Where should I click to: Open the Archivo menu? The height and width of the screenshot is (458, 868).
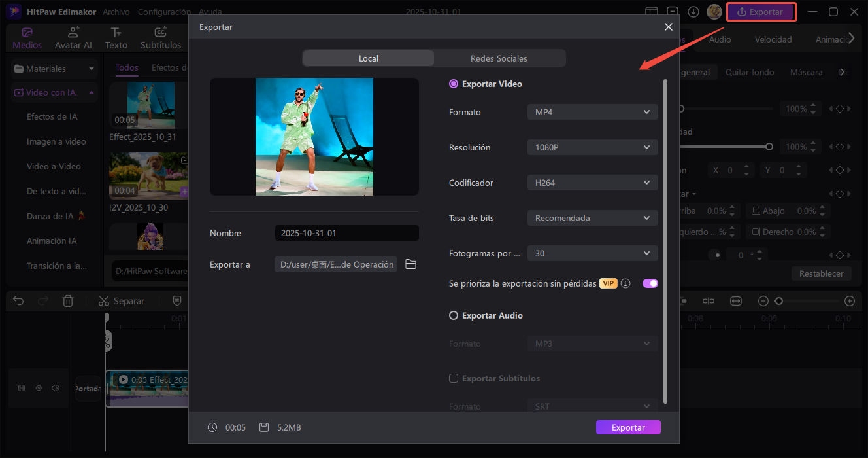point(116,12)
